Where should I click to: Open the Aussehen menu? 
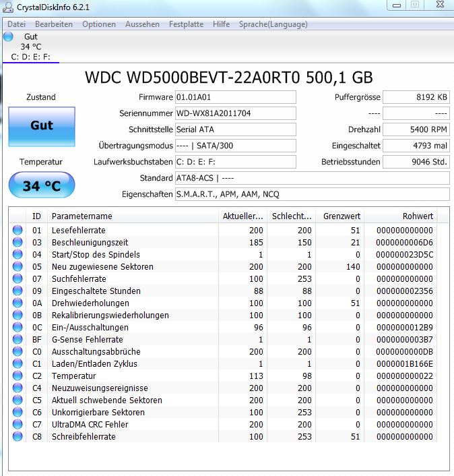click(142, 24)
